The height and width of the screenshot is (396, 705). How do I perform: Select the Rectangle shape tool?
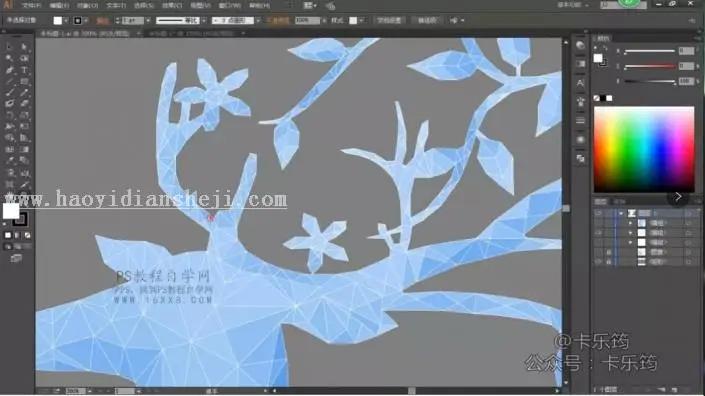tap(24, 81)
